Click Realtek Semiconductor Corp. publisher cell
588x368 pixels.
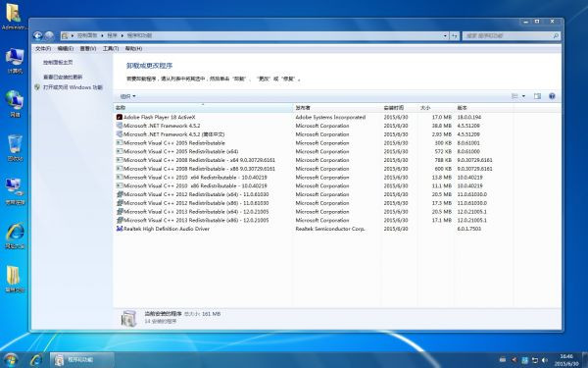(x=330, y=229)
